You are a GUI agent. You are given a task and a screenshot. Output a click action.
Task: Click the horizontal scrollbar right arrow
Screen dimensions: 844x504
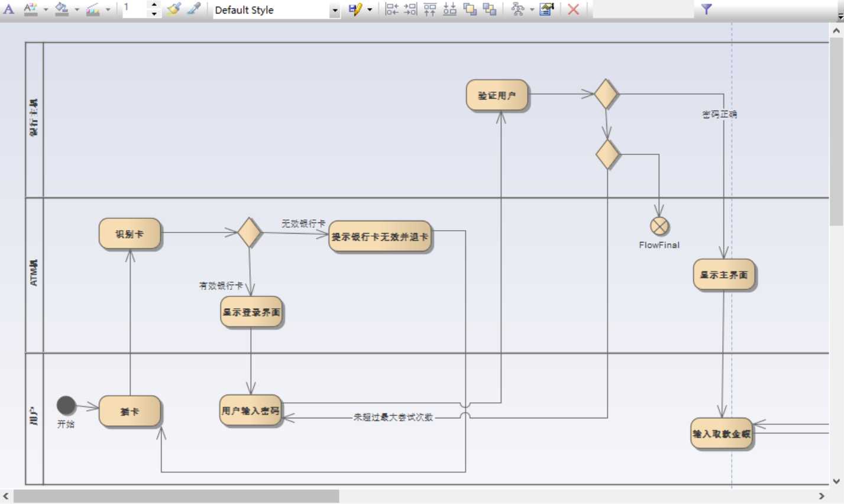(x=822, y=496)
